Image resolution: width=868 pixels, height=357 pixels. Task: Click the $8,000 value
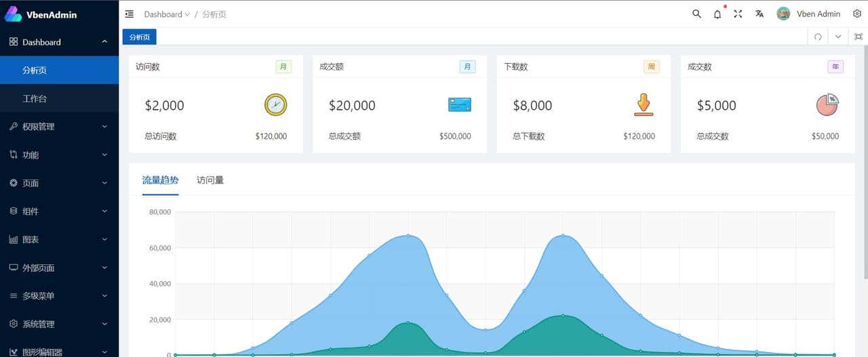tap(532, 106)
